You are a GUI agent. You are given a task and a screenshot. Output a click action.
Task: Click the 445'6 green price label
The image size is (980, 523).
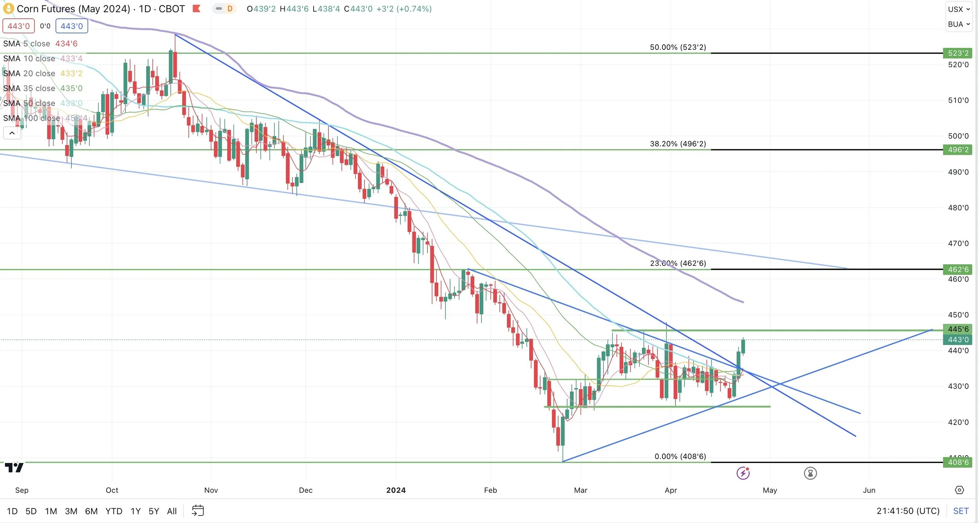click(958, 329)
